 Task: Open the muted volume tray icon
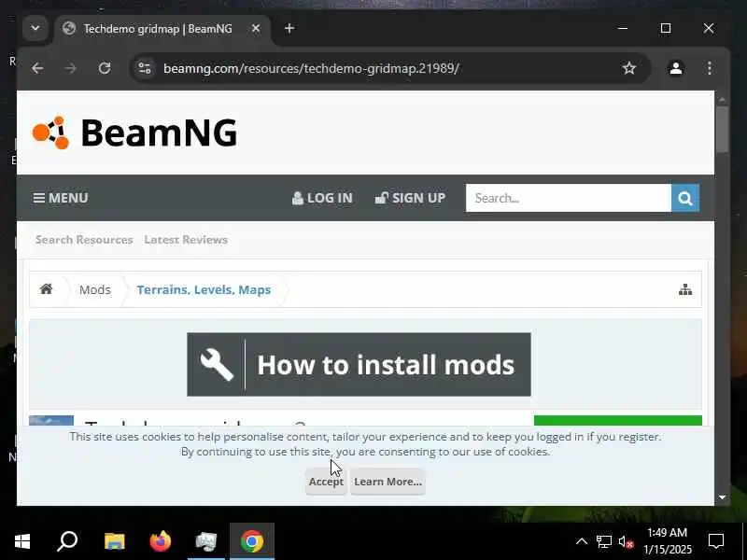click(626, 541)
